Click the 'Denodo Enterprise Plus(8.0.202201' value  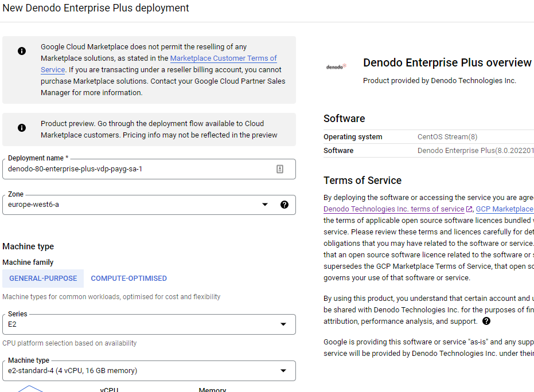(475, 150)
